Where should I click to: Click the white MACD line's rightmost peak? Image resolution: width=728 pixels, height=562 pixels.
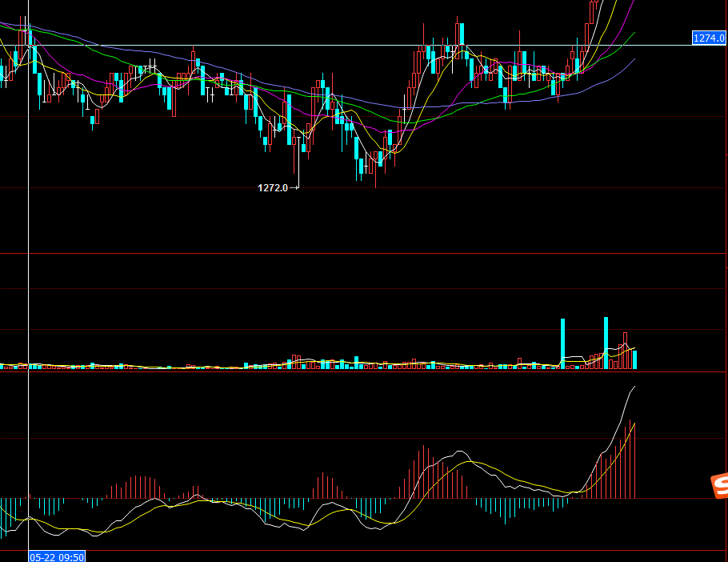[634, 387]
